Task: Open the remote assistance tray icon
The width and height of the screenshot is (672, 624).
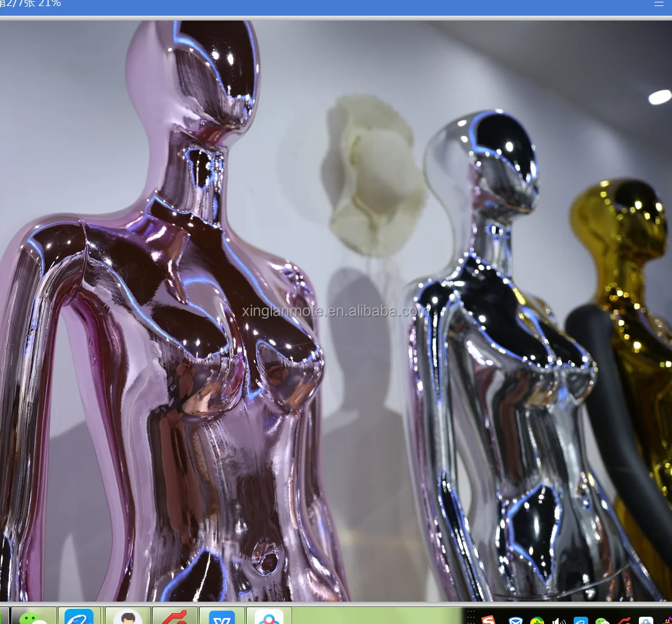Action: (x=645, y=620)
